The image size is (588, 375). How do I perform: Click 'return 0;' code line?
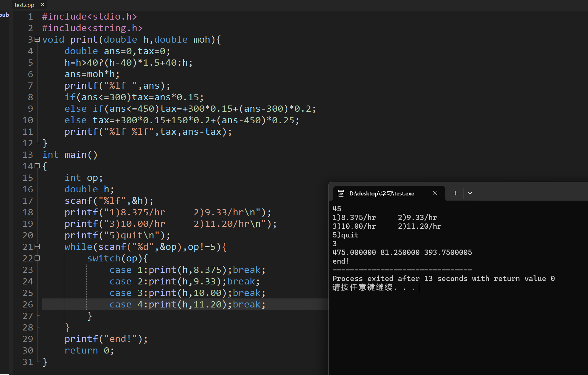[x=89, y=350]
